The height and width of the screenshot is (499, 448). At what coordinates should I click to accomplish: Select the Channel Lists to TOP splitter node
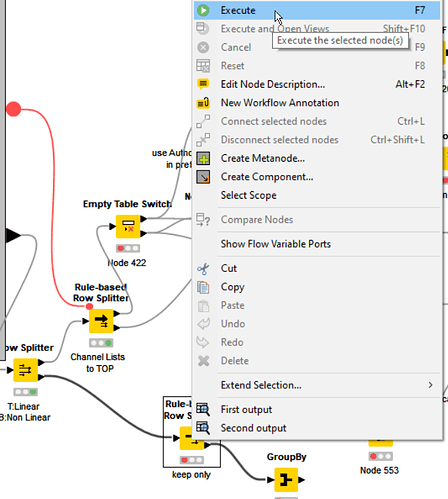click(101, 321)
